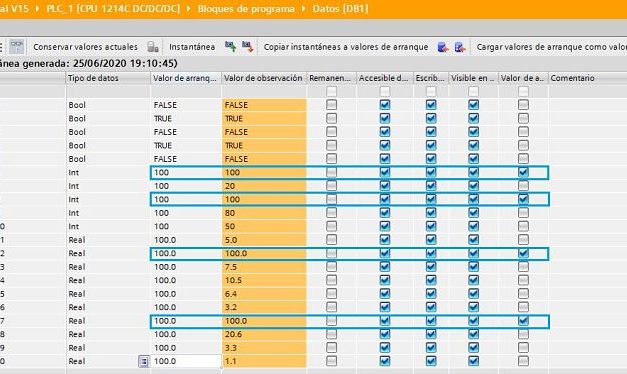The width and height of the screenshot is (627, 374).
Task: Click the padlock icon beside Conservar valores actuales
Action: pyautogui.click(x=153, y=47)
